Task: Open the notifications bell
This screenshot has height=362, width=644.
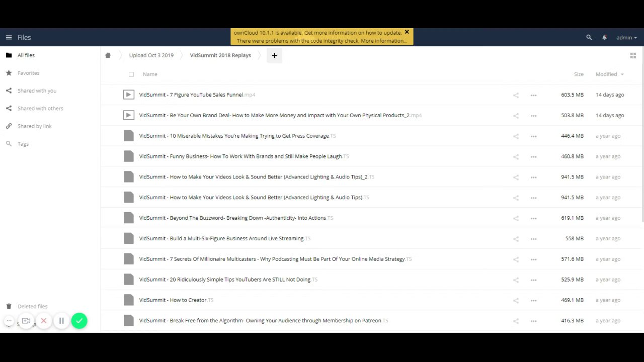Action: pyautogui.click(x=604, y=37)
